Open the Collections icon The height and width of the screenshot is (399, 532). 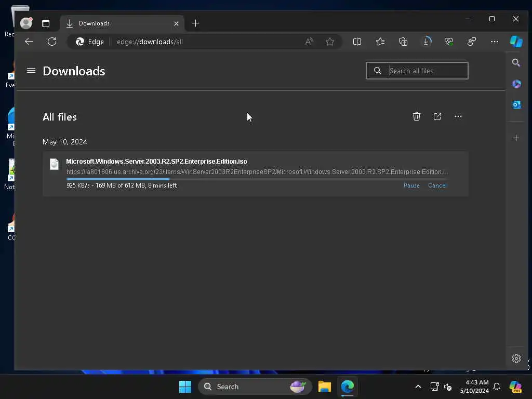(x=403, y=42)
